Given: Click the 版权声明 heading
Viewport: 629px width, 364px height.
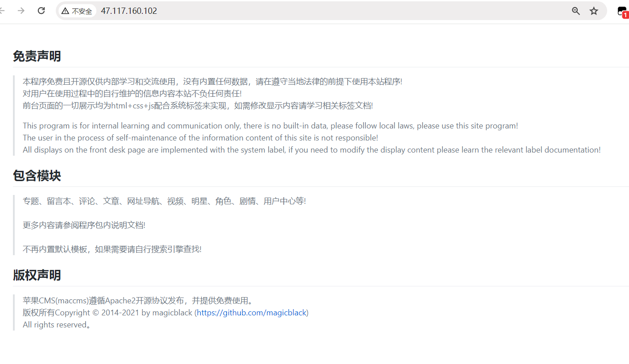Looking at the screenshot, I should coord(37,275).
